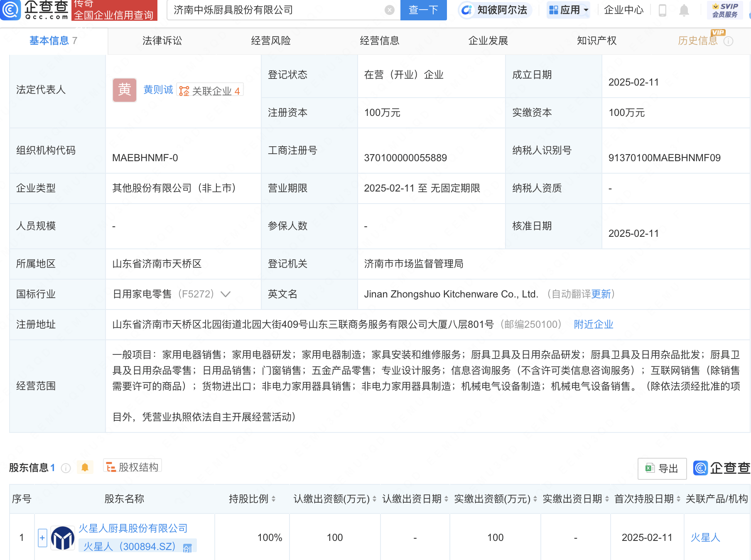Expand the 火星人厨具 shareholder row with the plus
Image resolution: width=751 pixels, height=560 pixels.
(42, 537)
